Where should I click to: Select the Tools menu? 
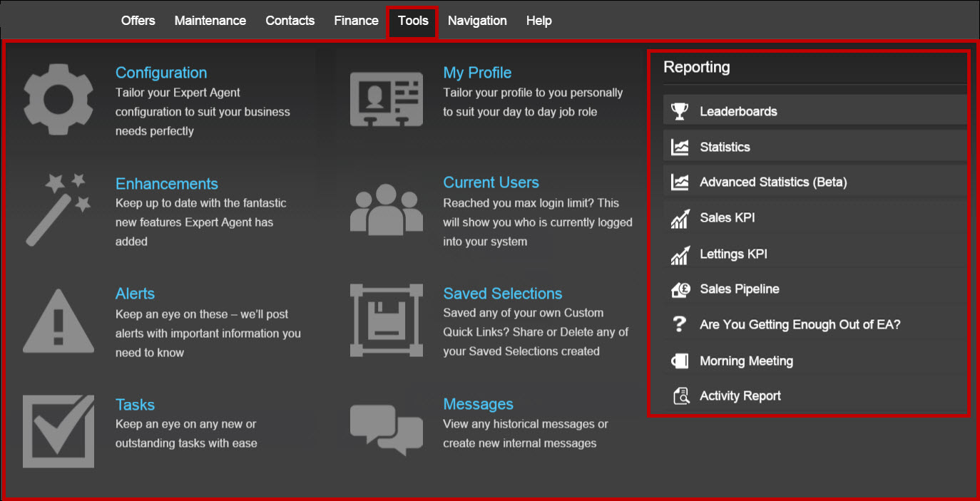pos(413,21)
